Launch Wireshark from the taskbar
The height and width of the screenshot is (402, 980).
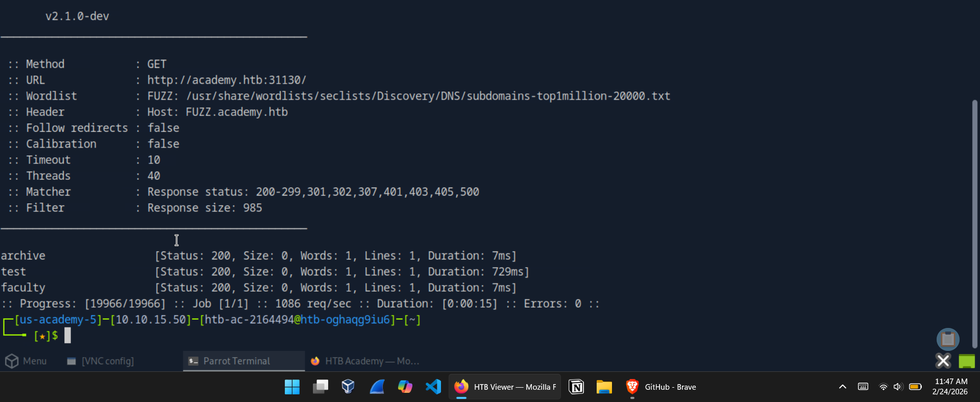[377, 387]
